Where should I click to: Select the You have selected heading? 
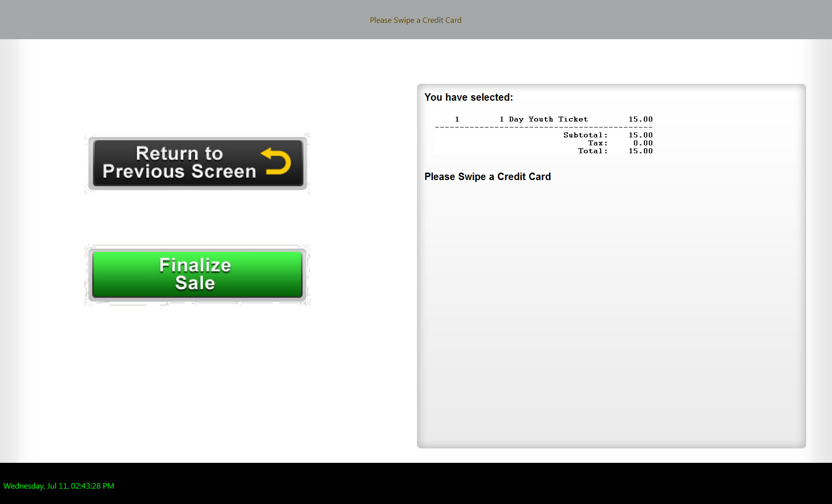pos(469,97)
